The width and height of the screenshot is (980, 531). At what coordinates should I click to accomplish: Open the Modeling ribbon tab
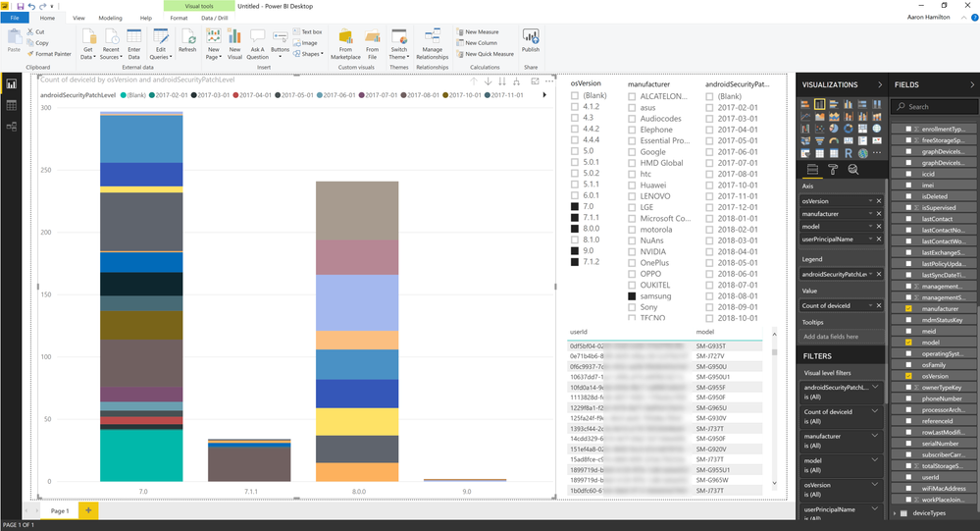[x=110, y=18]
